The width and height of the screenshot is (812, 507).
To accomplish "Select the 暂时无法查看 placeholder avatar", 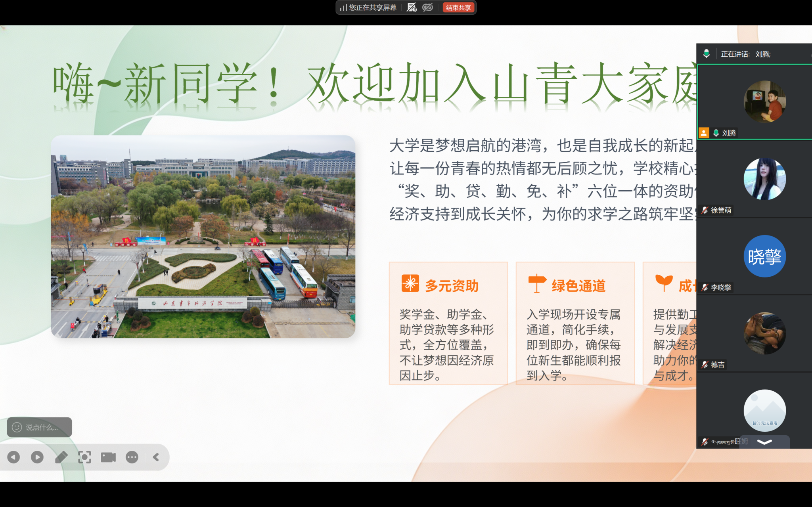I will click(x=764, y=411).
